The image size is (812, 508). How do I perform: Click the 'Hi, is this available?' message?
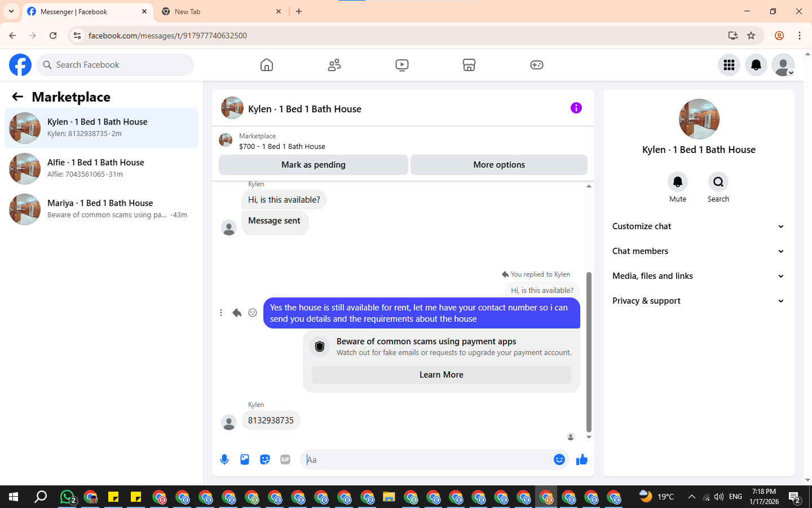[284, 200]
